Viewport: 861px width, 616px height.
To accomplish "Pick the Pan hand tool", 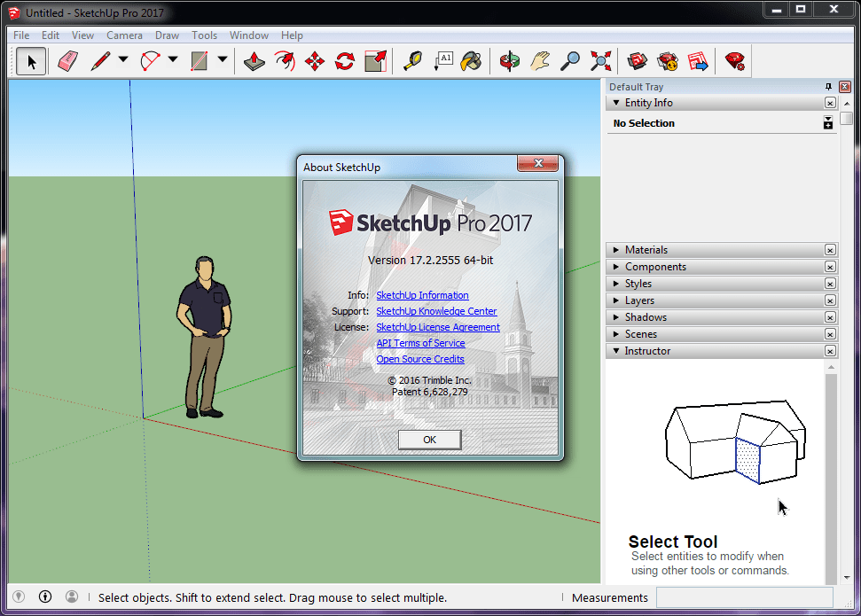I will tap(540, 61).
